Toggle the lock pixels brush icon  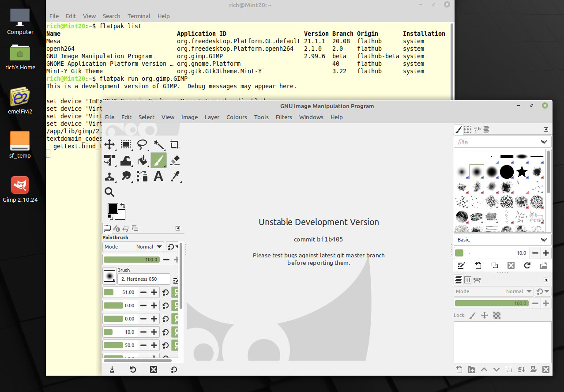pyautogui.click(x=472, y=315)
